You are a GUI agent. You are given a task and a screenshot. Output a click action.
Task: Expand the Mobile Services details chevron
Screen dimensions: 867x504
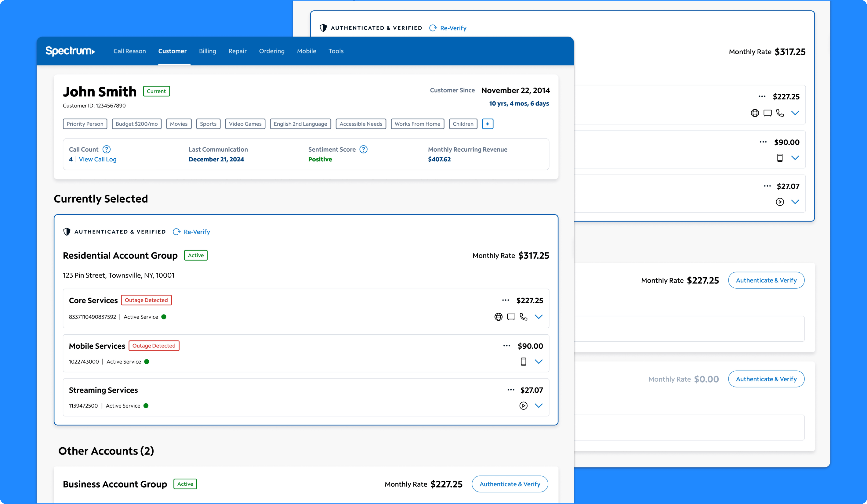pos(539,361)
